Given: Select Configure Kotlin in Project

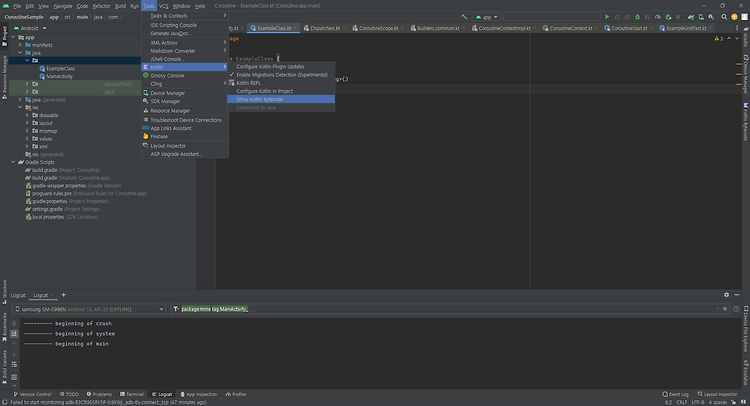Looking at the screenshot, I should (x=281, y=91).
